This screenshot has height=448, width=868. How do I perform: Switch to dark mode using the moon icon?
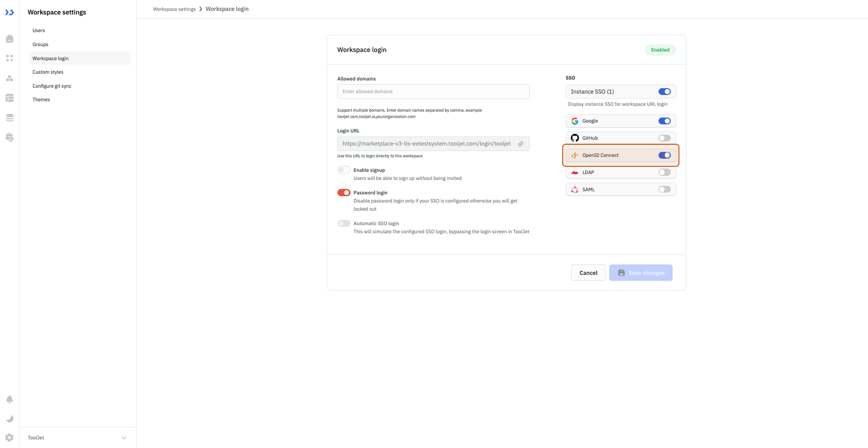pos(9,419)
